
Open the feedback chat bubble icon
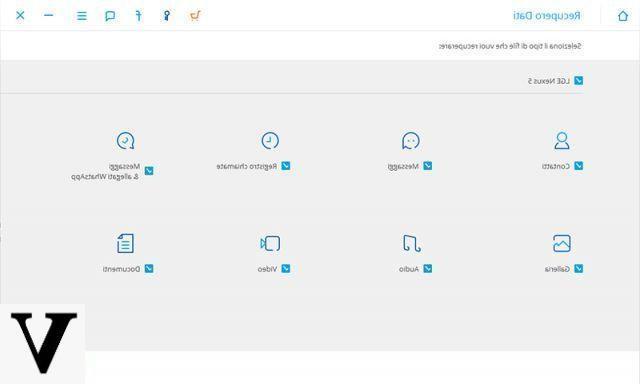point(110,16)
